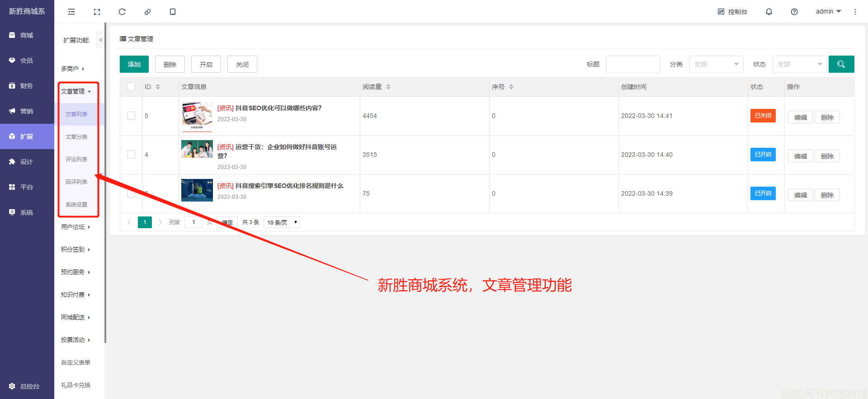Select 营销 in the left navigation

(x=27, y=111)
